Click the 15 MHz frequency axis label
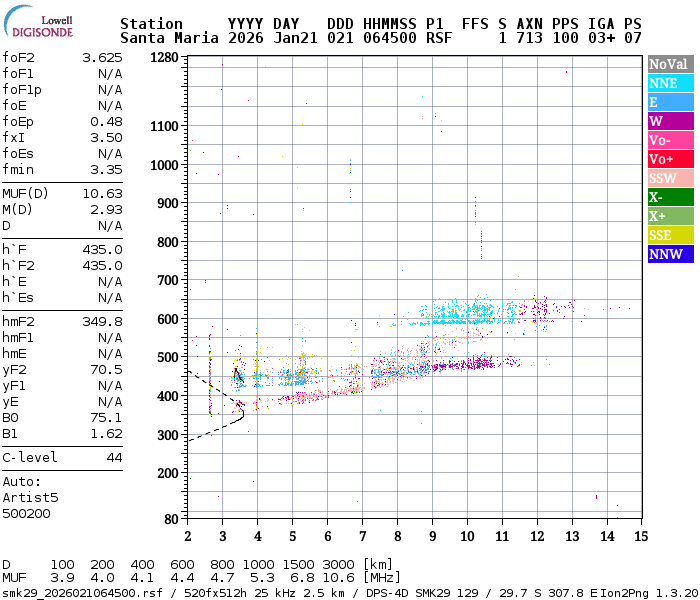The image size is (700, 600). (641, 536)
